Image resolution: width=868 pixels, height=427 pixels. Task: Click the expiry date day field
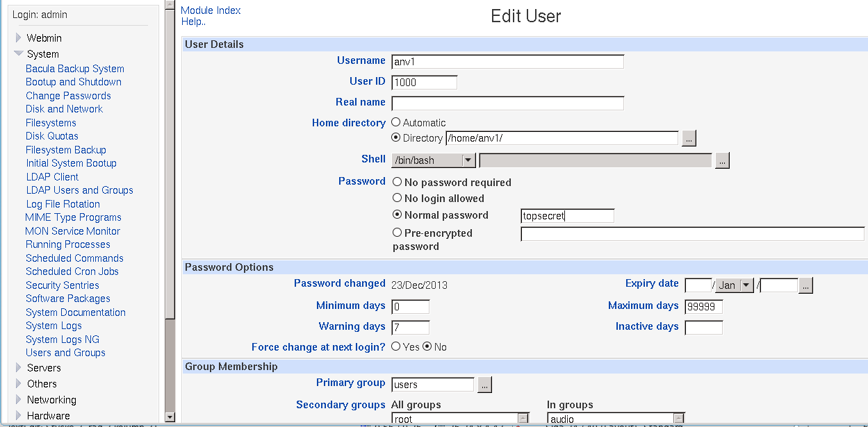pos(698,285)
